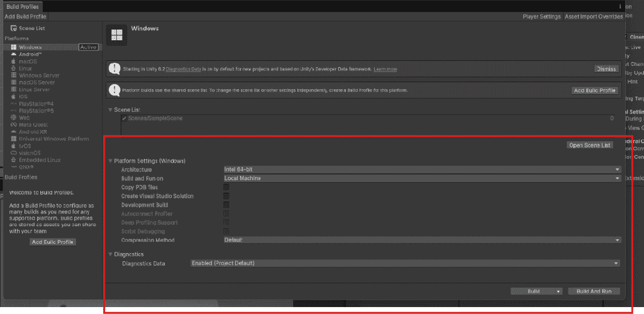Enable the Copy PDB files checkbox
644x314 pixels.
click(226, 187)
